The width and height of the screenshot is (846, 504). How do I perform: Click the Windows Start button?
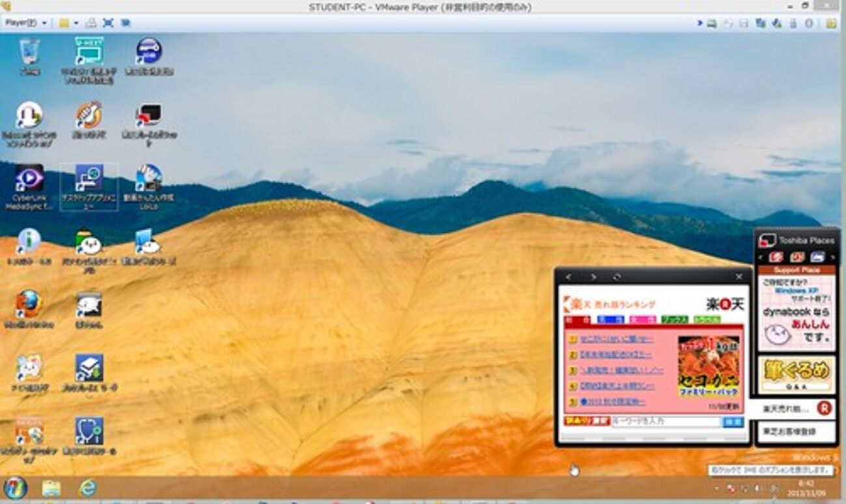(x=15, y=488)
